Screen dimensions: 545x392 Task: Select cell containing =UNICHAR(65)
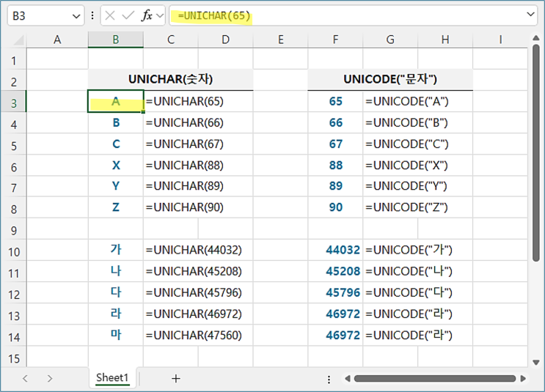198,101
